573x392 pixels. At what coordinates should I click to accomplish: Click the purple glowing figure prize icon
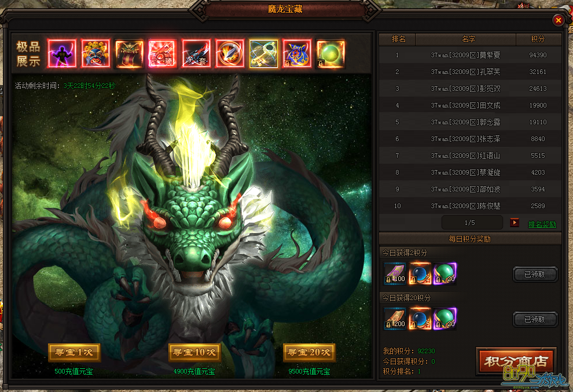(62, 54)
